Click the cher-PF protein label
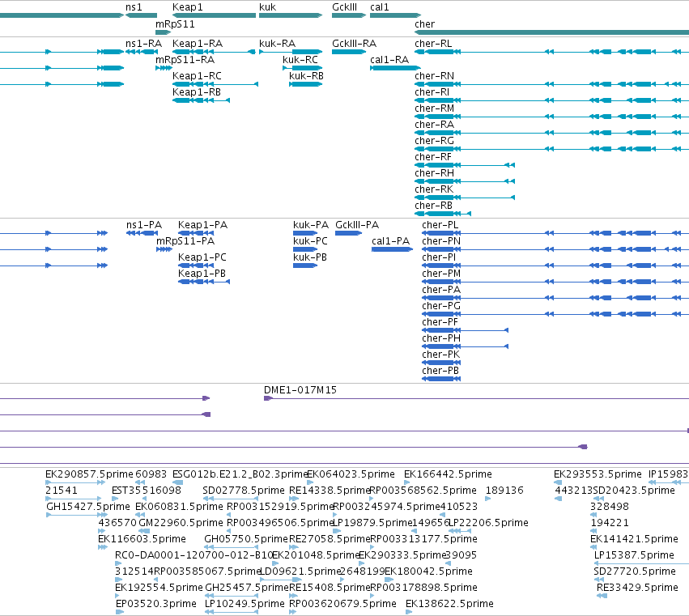The image size is (689, 616). pyautogui.click(x=440, y=322)
